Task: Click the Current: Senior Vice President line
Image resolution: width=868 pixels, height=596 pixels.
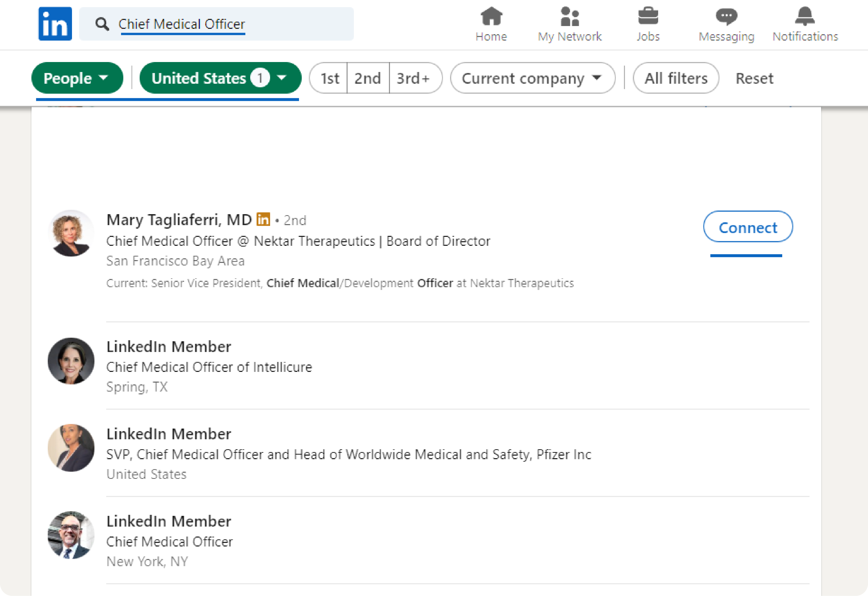Action: click(340, 283)
